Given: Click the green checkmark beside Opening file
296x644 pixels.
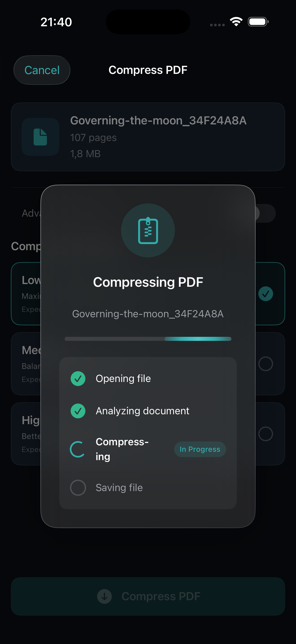Looking at the screenshot, I should coord(78,379).
